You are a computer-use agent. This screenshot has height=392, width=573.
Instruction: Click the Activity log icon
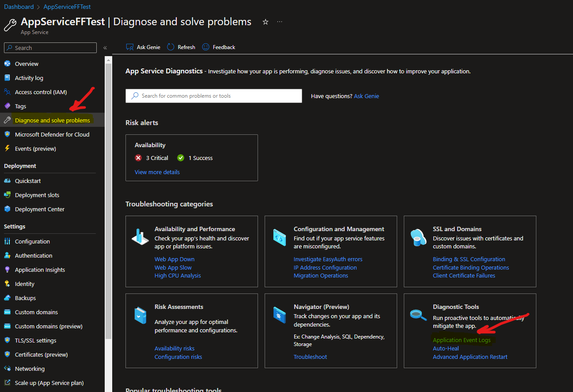click(x=7, y=78)
